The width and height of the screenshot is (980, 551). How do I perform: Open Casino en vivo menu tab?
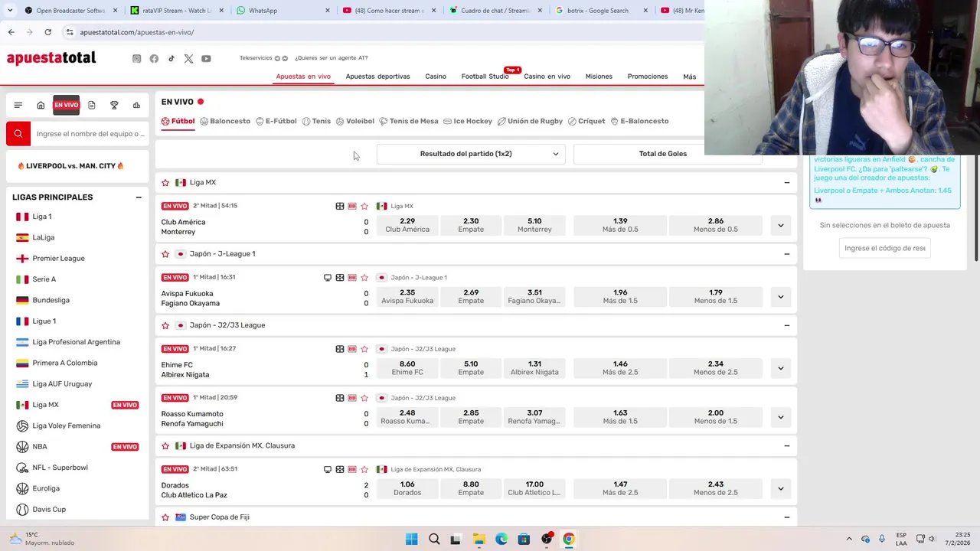(547, 77)
